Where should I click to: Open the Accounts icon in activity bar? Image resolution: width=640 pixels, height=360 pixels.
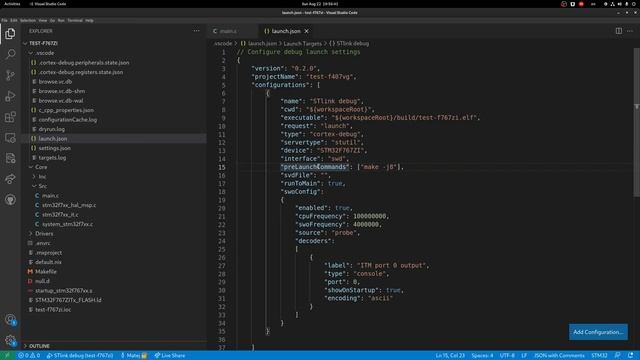click(10, 319)
